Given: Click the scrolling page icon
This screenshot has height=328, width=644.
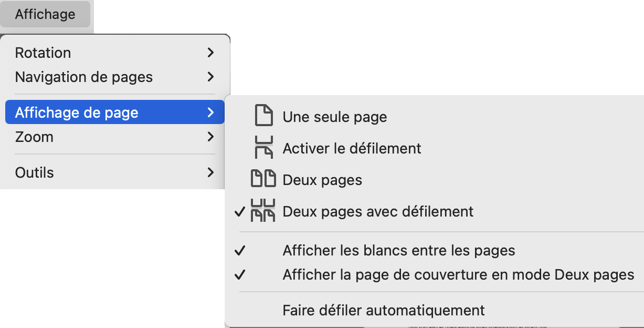Looking at the screenshot, I should click(x=263, y=148).
